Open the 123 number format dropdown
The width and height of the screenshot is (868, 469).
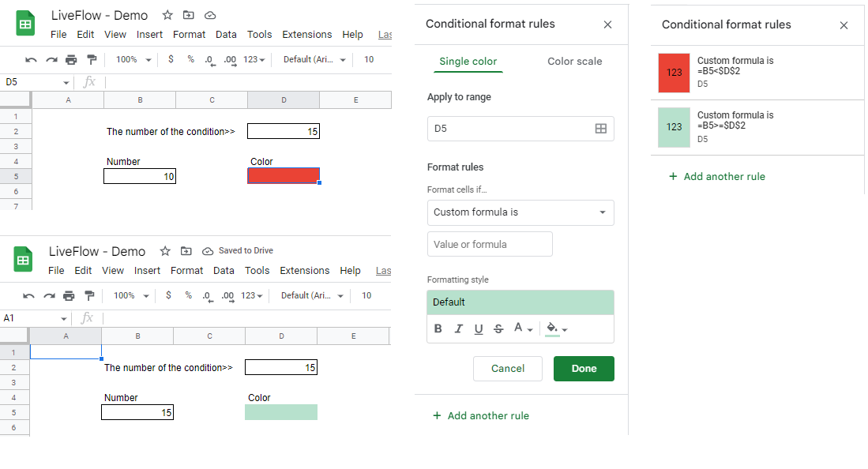pos(253,59)
